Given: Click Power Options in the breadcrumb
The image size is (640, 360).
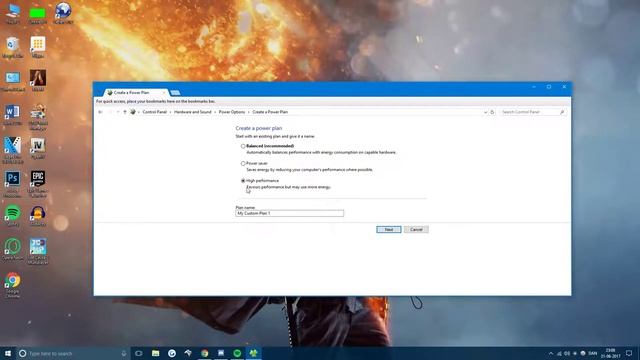Looking at the screenshot, I should click(232, 112).
